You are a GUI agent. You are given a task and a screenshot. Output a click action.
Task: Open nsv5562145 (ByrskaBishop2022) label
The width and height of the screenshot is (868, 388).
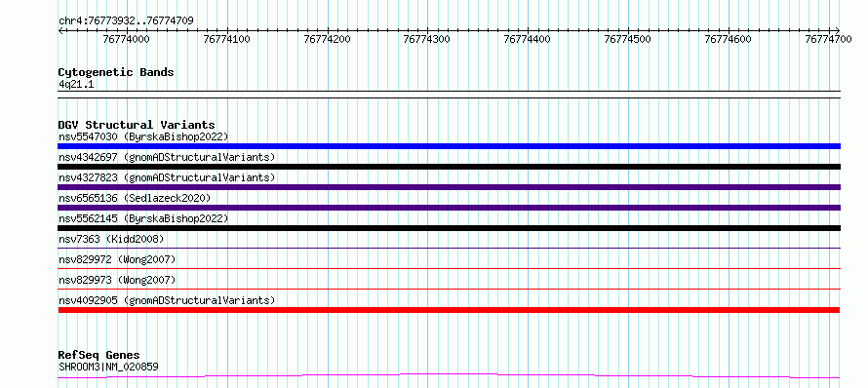pos(143,218)
